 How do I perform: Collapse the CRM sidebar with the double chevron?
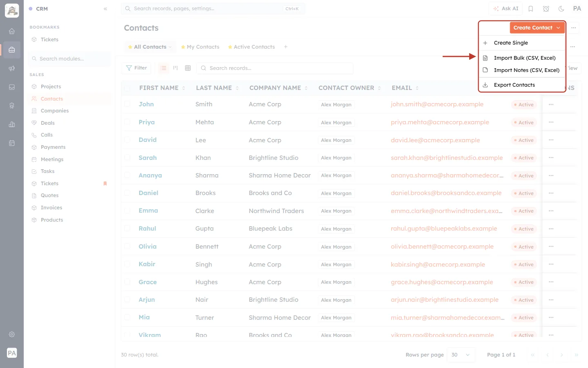coord(105,9)
